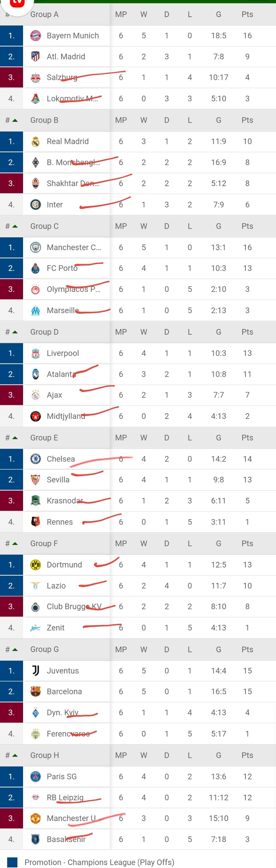The width and height of the screenshot is (276, 868).
Task: Click the Real Madrid club crest
Action: tap(35, 141)
